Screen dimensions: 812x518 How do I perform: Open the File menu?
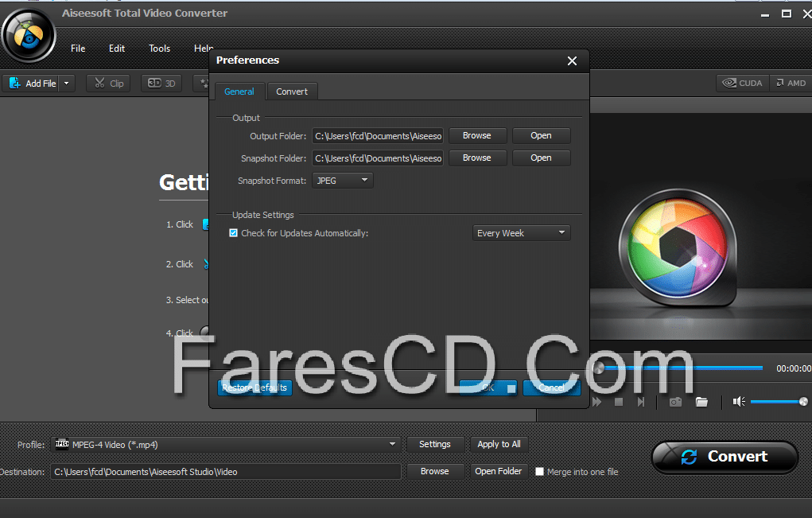(78, 49)
